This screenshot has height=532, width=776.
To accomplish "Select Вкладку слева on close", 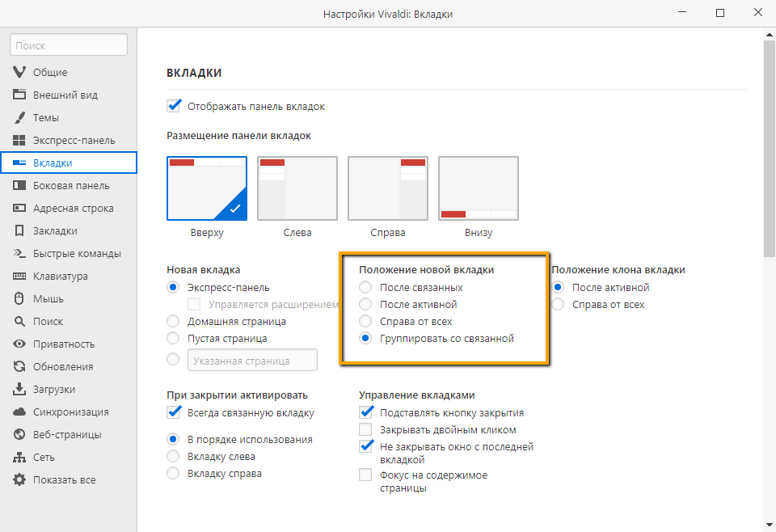I will pyautogui.click(x=173, y=456).
